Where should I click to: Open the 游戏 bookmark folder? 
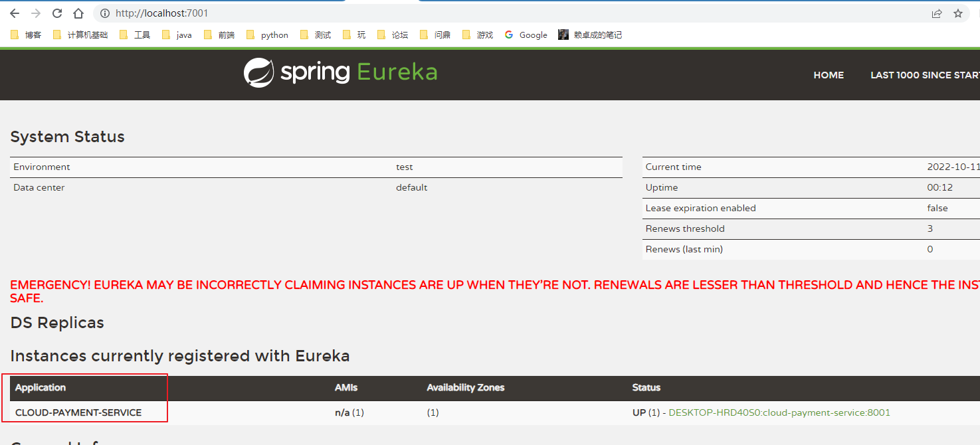pos(478,35)
